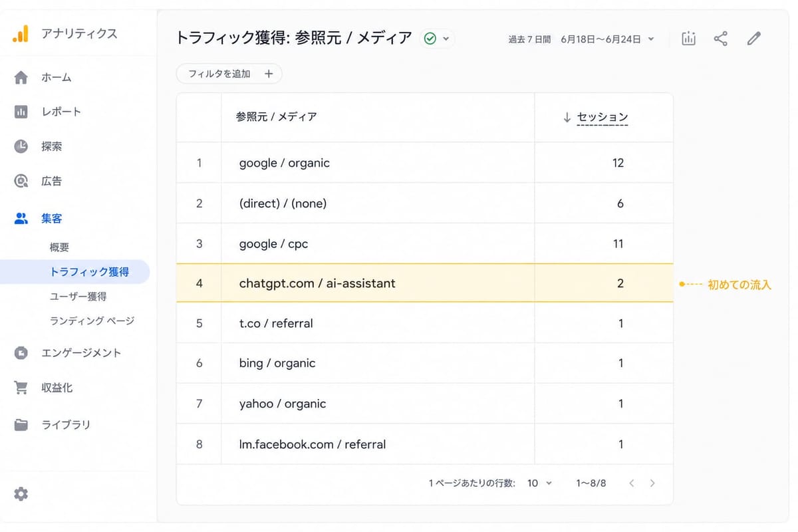Open レポート in the sidebar
The height and width of the screenshot is (532, 798).
pos(61,112)
